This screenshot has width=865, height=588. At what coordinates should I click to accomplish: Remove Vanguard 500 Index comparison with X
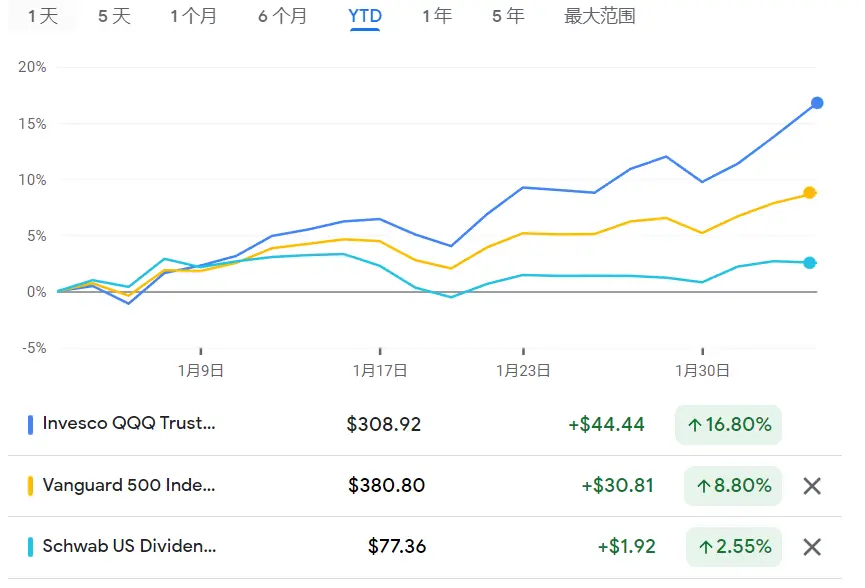[x=811, y=486]
